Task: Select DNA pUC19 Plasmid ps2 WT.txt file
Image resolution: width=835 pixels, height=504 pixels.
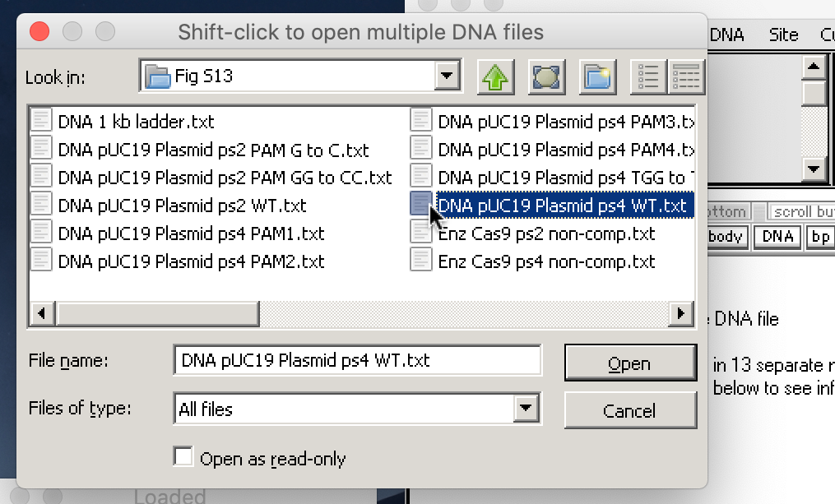Action: (182, 206)
